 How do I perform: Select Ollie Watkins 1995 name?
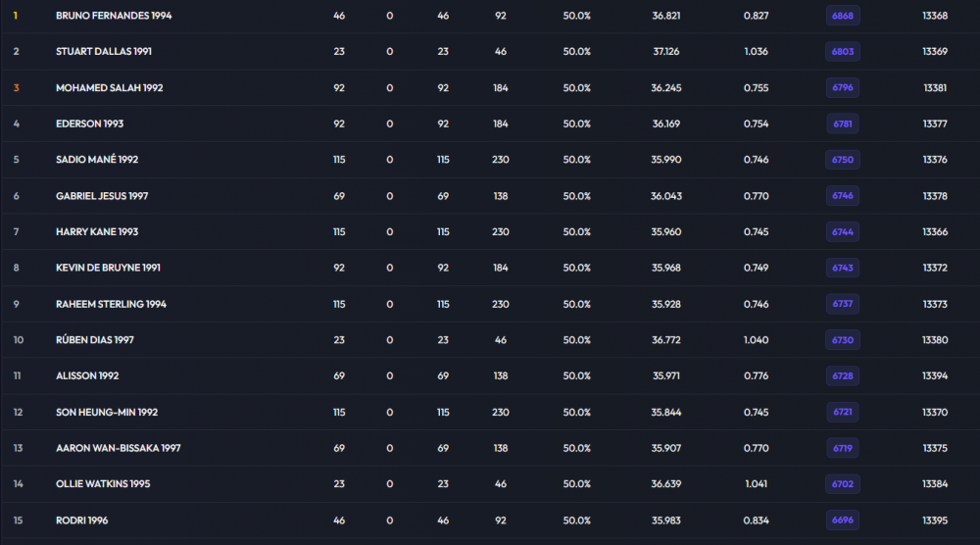click(x=103, y=484)
